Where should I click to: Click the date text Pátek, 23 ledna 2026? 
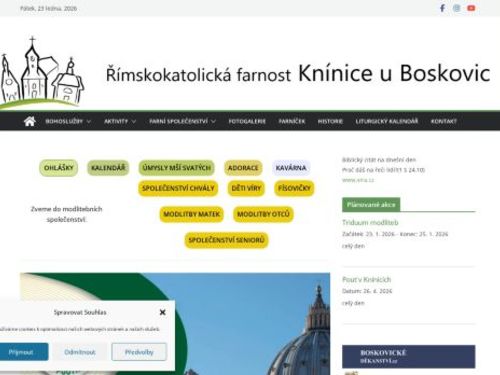pyautogui.click(x=49, y=8)
